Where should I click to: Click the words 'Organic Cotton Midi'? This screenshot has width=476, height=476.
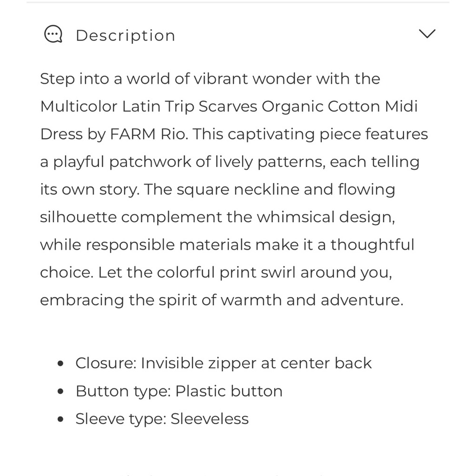pos(339,106)
